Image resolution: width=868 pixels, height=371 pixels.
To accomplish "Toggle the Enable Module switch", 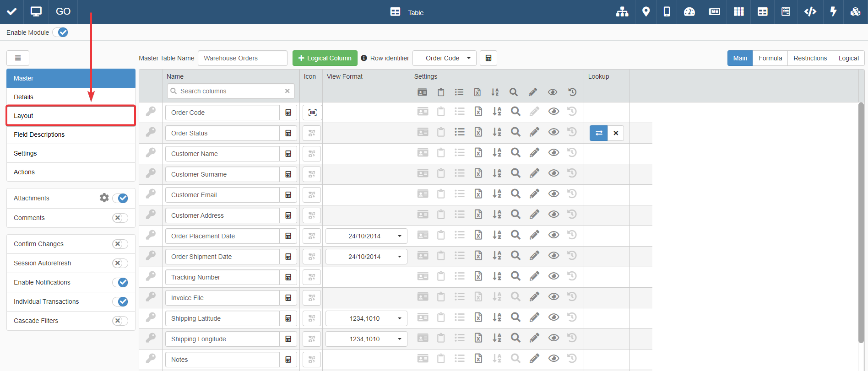I will (60, 32).
